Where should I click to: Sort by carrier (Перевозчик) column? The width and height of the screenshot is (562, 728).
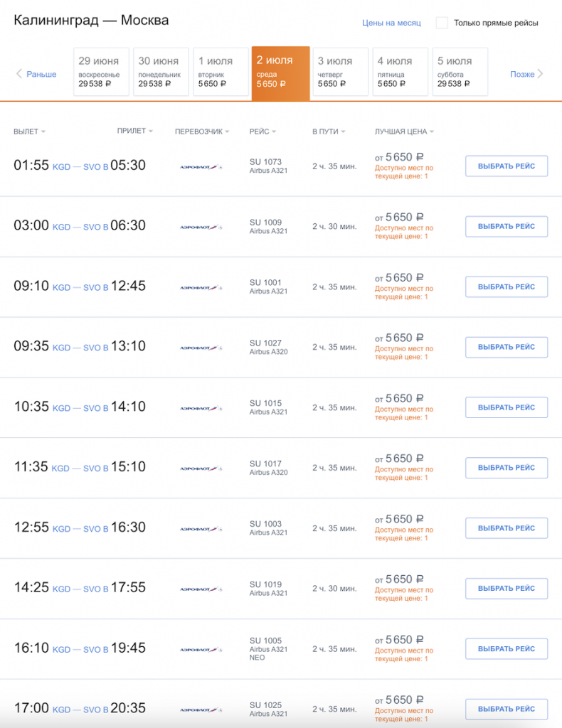point(203,132)
